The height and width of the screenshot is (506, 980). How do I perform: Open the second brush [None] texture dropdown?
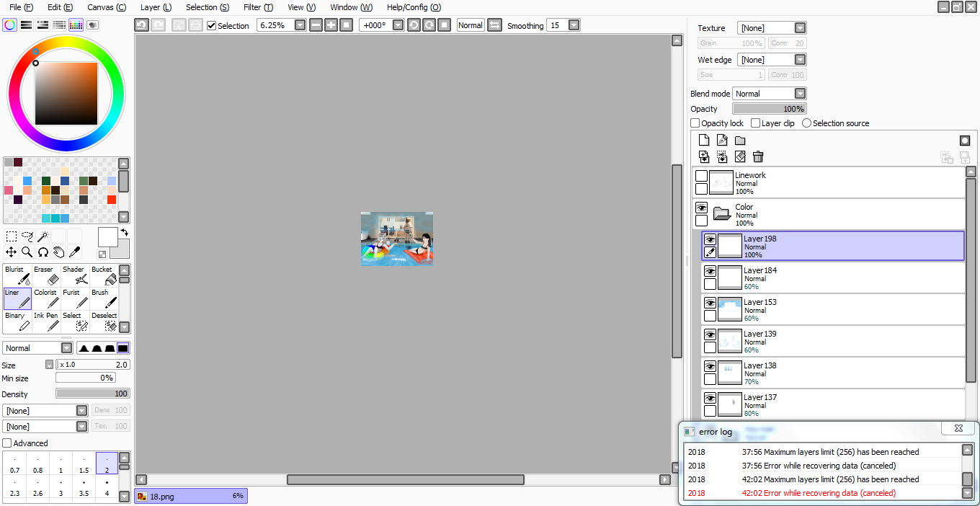pyautogui.click(x=81, y=427)
